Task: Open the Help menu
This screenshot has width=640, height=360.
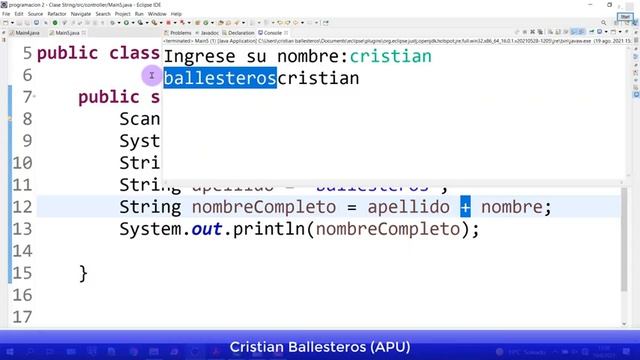Action: [176, 14]
